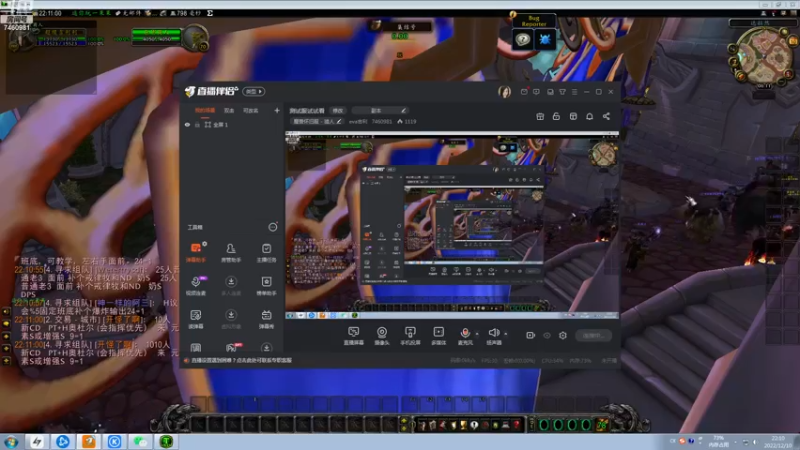The height and width of the screenshot is (450, 800).
Task: Open the toolbox more options circle
Action: [x=273, y=227]
